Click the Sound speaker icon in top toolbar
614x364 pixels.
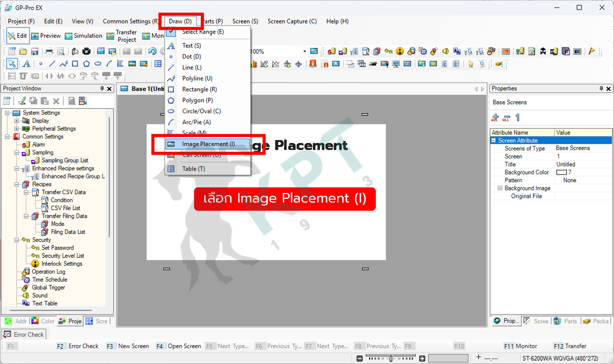(445, 51)
